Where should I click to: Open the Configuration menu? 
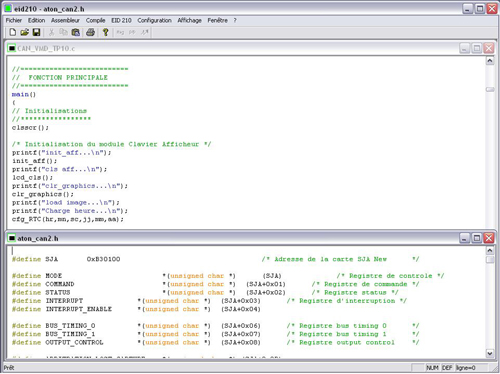[x=154, y=20]
